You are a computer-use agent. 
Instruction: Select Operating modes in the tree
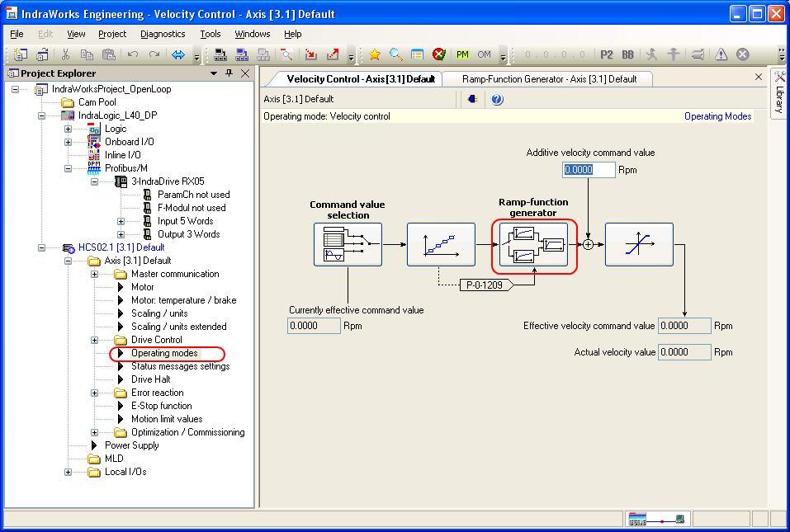pos(164,353)
